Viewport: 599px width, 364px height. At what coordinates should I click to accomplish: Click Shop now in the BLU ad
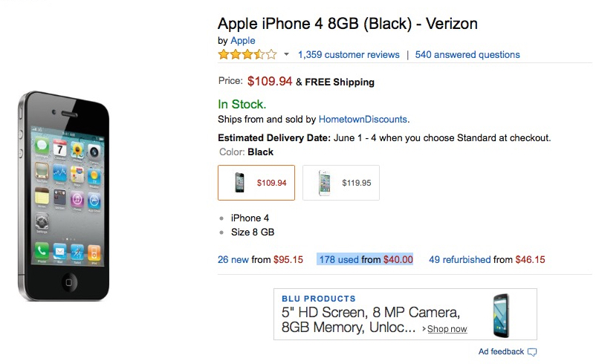pos(447,329)
